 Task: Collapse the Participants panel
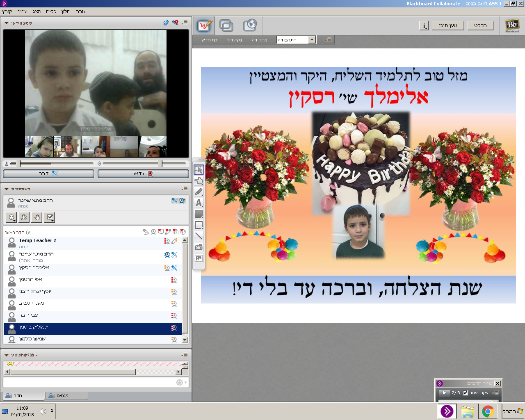coord(7,189)
